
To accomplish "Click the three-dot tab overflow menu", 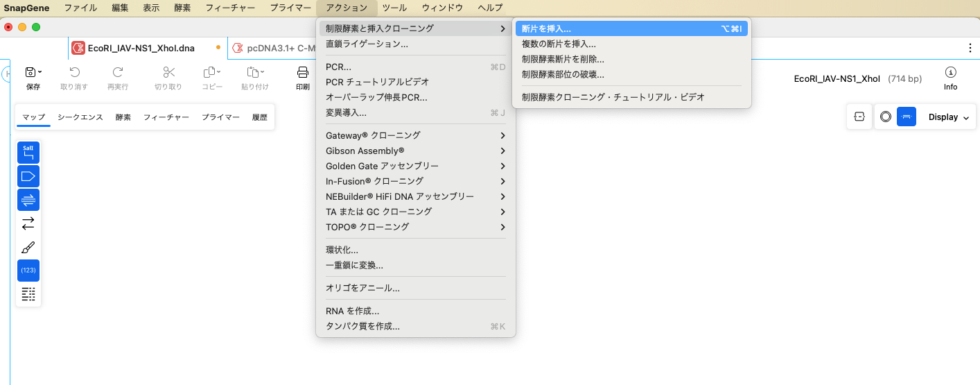I will pos(970,48).
